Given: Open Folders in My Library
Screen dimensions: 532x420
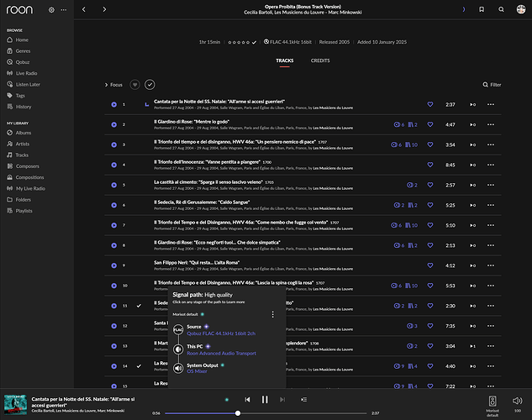Looking at the screenshot, I should pyautogui.click(x=19, y=200).
